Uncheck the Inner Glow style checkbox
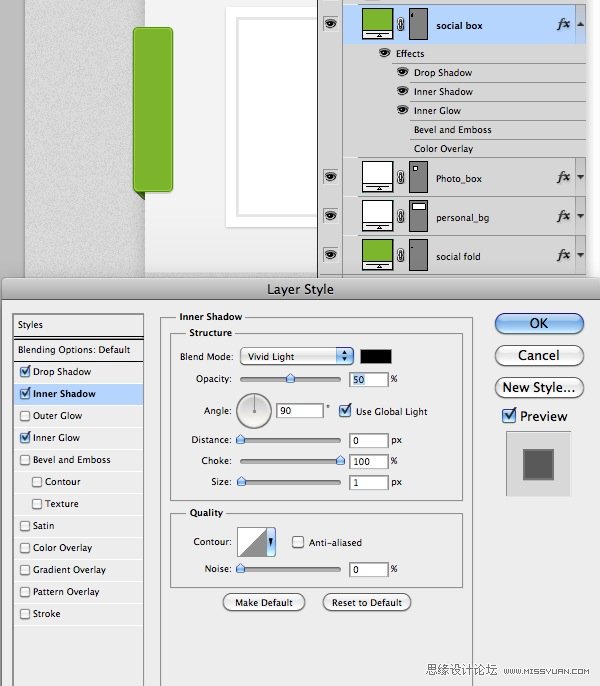 [25, 438]
